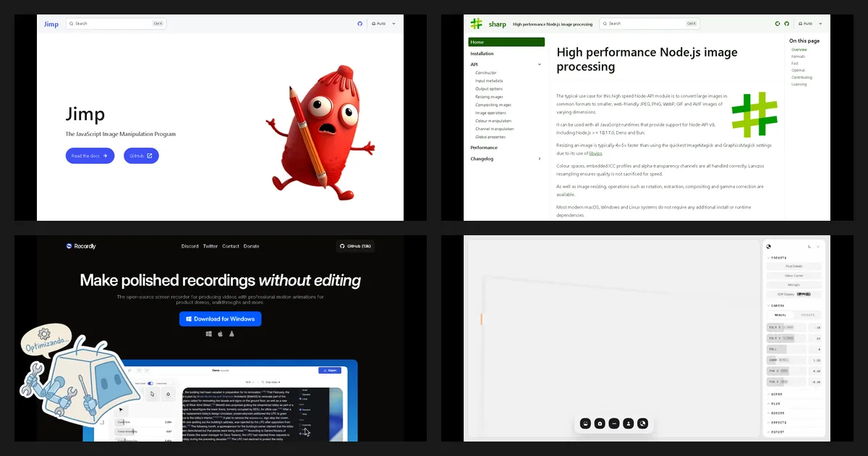The width and height of the screenshot is (868, 456).
Task: Focus the Jimp site search field
Action: coord(116,24)
